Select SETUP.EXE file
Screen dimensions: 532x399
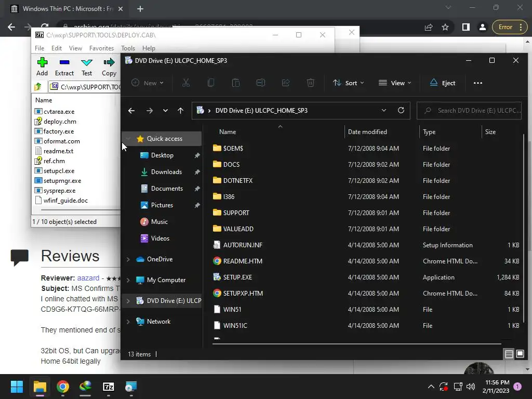237,277
